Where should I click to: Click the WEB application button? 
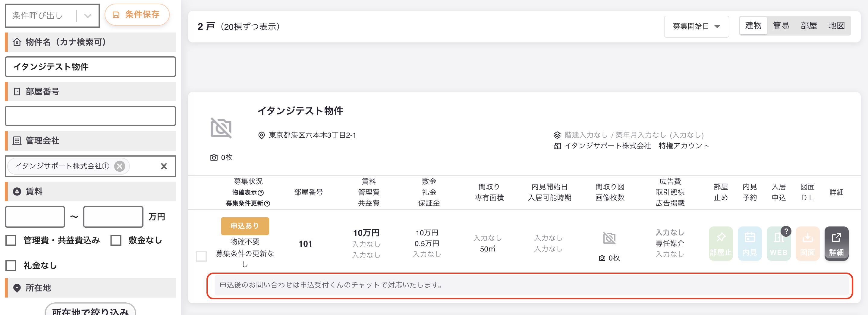[778, 244]
